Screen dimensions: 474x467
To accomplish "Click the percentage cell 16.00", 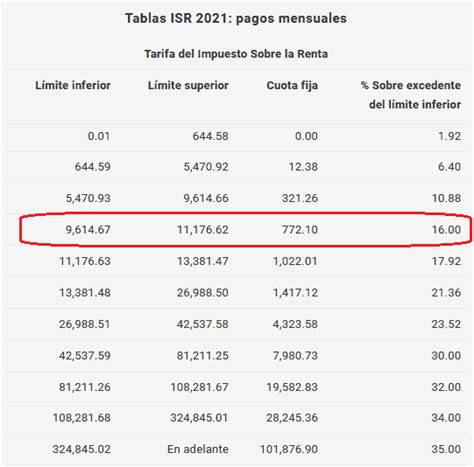I will coord(446,230).
